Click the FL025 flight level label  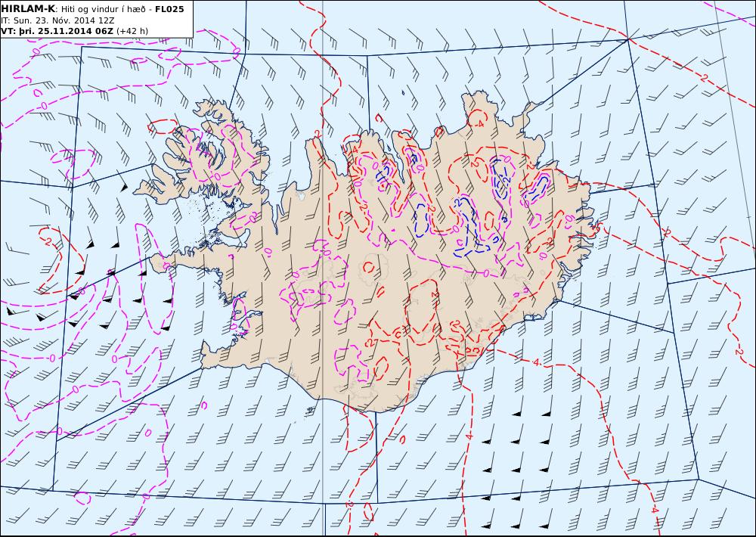(x=169, y=9)
